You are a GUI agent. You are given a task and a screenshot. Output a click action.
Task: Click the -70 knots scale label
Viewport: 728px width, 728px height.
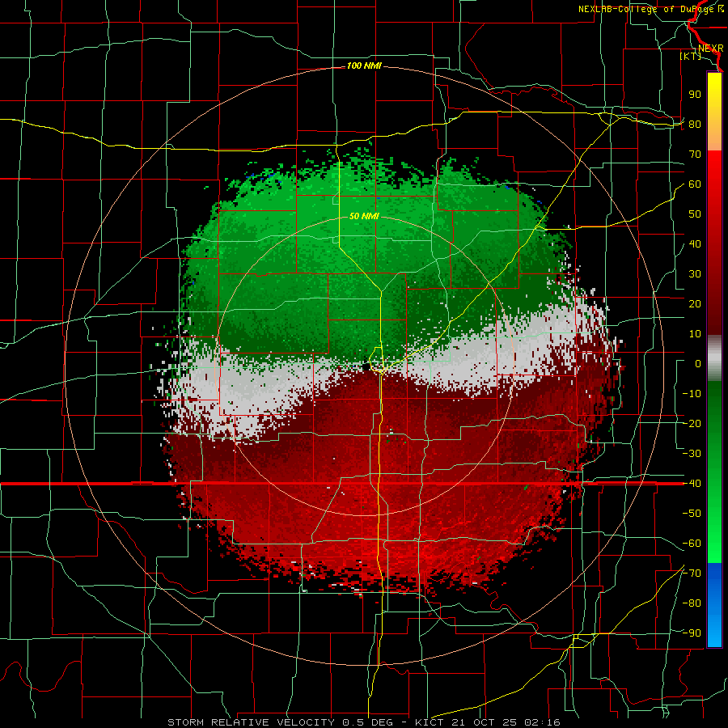pyautogui.click(x=692, y=574)
